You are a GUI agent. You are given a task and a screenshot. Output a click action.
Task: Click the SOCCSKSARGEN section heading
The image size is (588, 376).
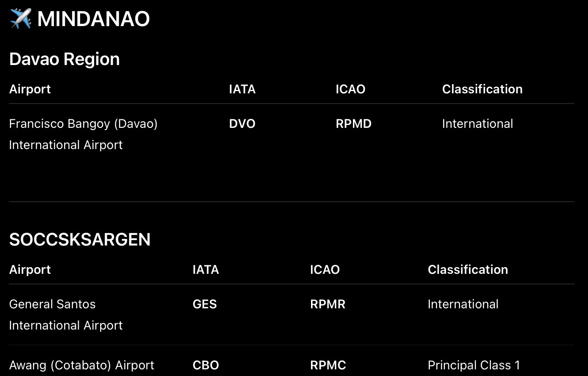80,240
